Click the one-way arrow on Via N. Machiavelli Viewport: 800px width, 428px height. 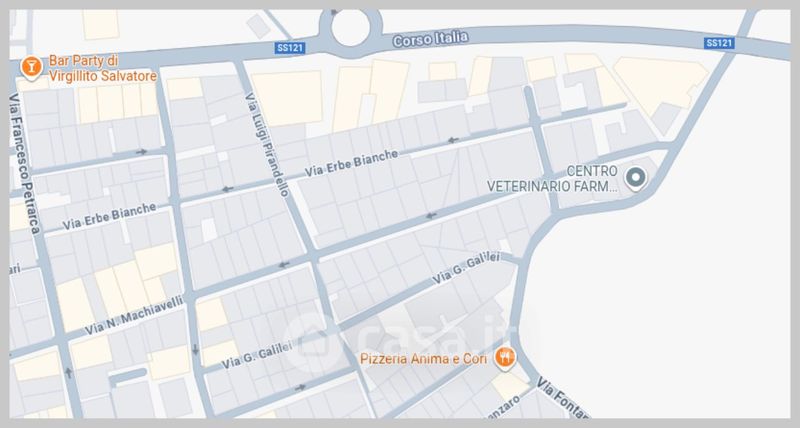point(284,265)
